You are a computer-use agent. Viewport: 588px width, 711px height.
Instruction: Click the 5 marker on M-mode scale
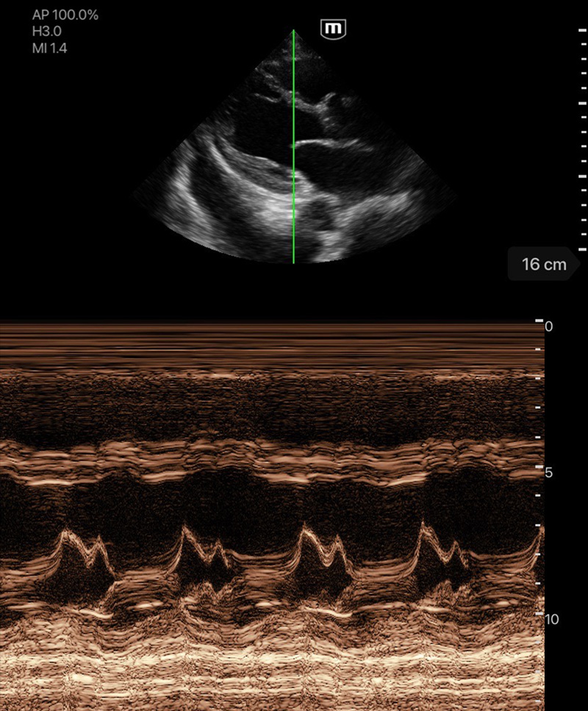coord(548,473)
